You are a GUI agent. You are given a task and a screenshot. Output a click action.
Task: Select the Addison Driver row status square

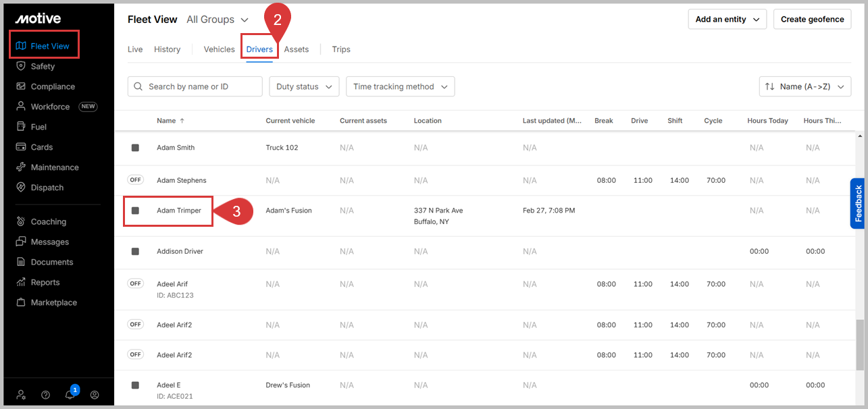click(135, 251)
